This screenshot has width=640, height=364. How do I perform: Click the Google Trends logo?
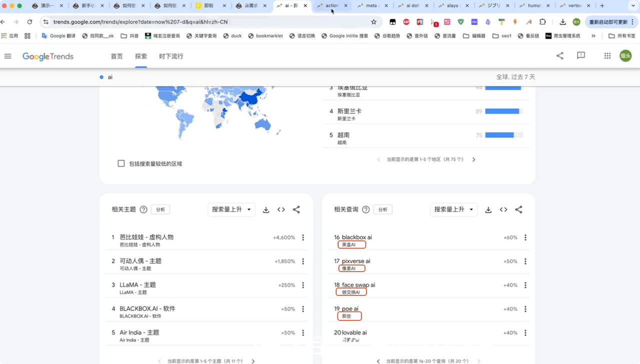click(48, 56)
